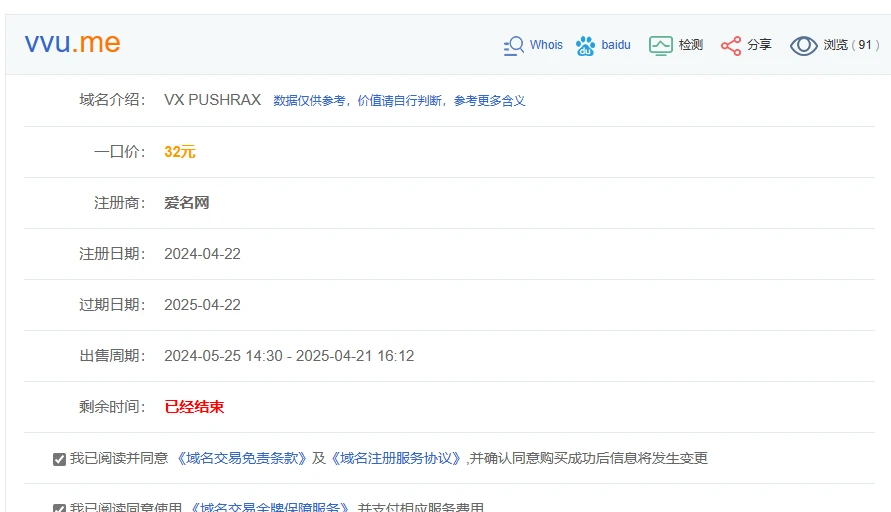Screen dimensions: 891x512
Task: Click the Whois lookup icon
Action: (x=514, y=45)
